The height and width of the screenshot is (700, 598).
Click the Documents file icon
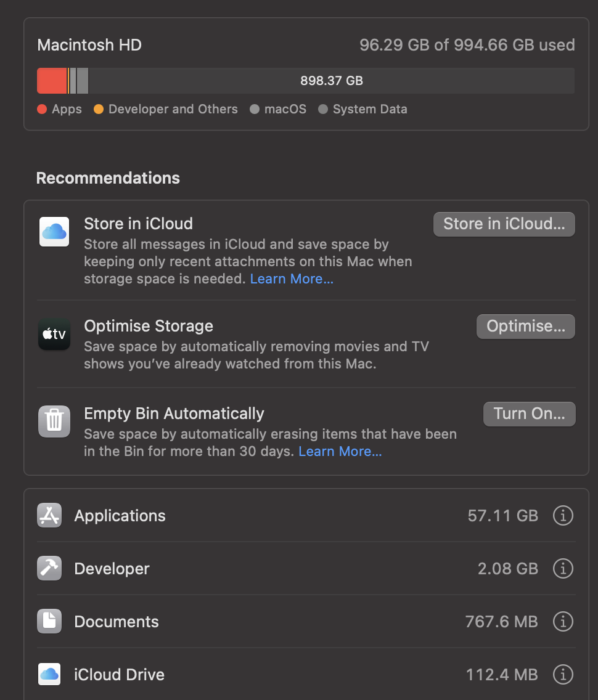49,622
